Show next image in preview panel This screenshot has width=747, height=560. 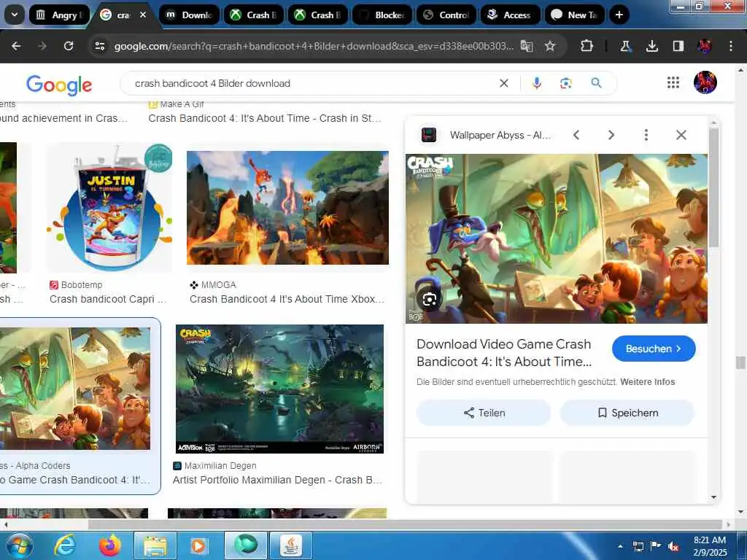tap(611, 135)
